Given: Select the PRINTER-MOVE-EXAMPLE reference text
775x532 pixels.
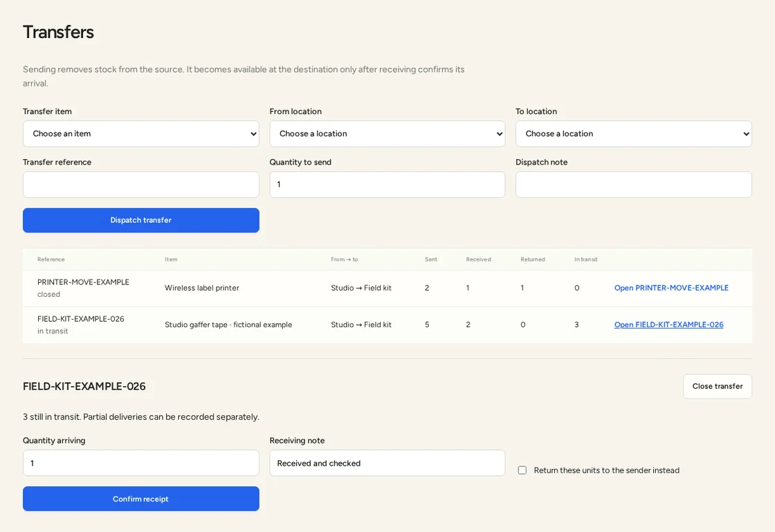Looking at the screenshot, I should [x=83, y=282].
